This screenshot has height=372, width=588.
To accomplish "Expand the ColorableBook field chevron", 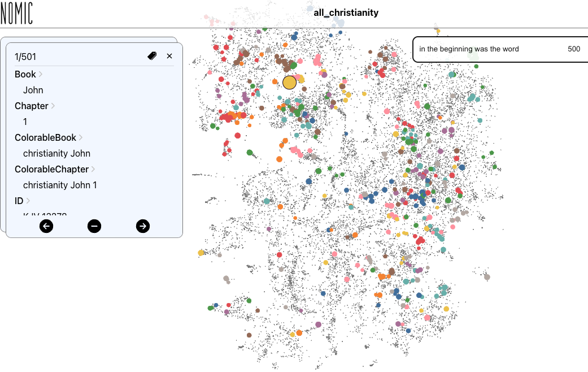I will (81, 138).
